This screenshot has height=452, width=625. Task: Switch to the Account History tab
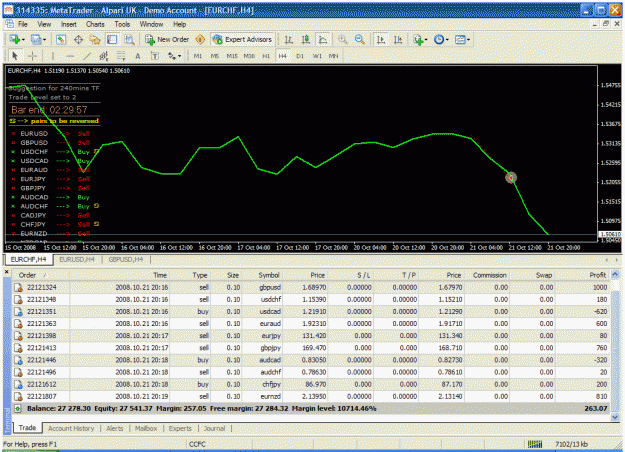click(x=71, y=428)
